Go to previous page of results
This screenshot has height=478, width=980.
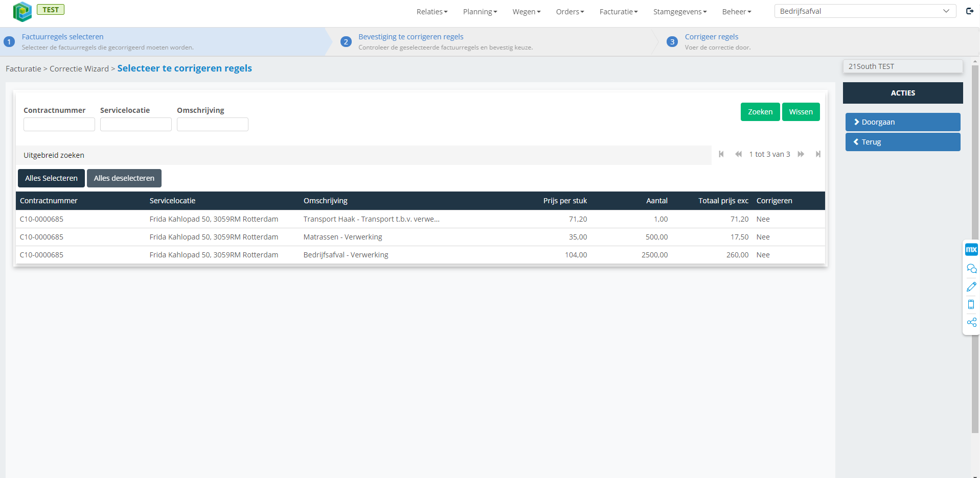point(738,154)
